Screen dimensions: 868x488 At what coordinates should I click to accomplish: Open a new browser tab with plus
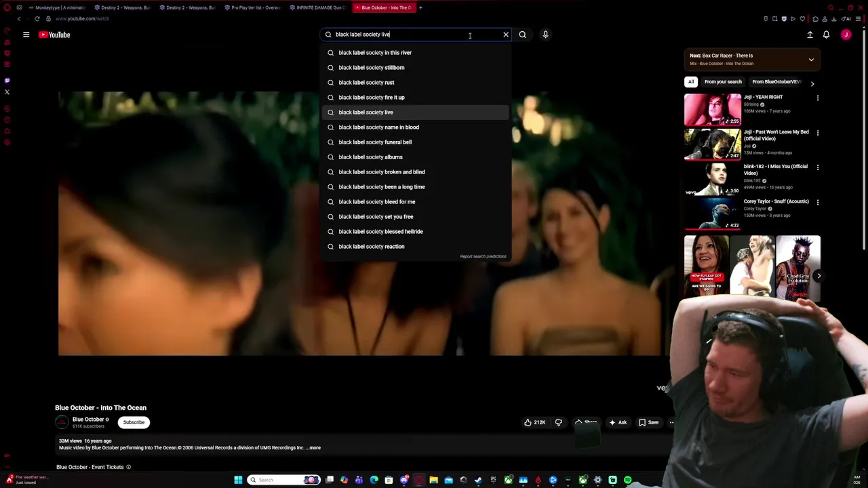click(x=420, y=7)
